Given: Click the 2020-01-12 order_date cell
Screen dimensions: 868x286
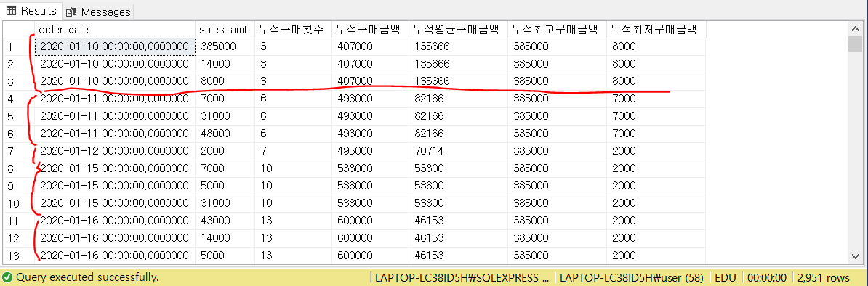Looking at the screenshot, I should point(115,152).
